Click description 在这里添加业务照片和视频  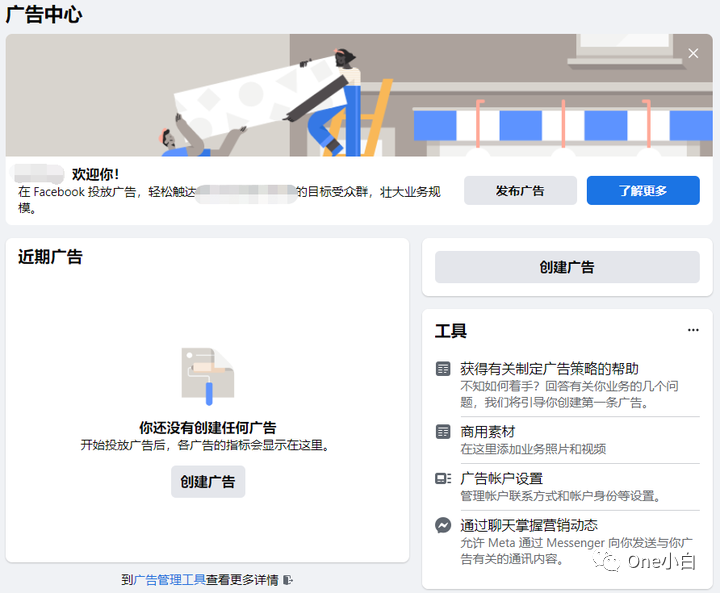pos(533,449)
